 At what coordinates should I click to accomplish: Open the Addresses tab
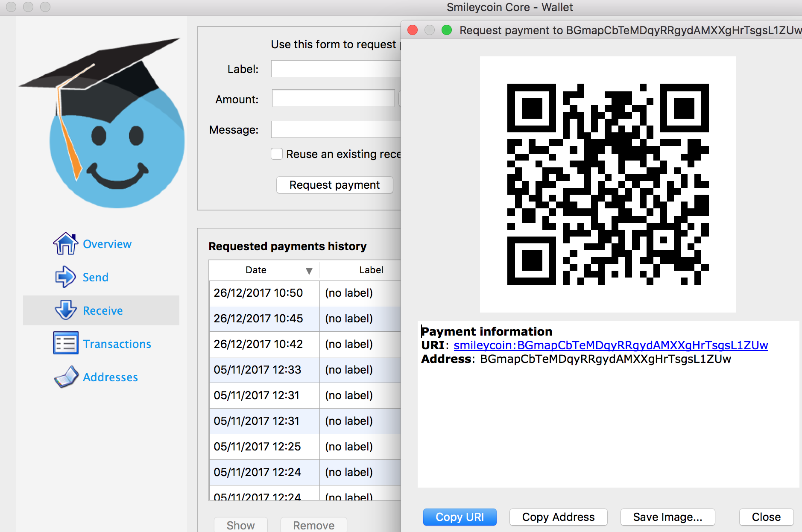pyautogui.click(x=101, y=377)
